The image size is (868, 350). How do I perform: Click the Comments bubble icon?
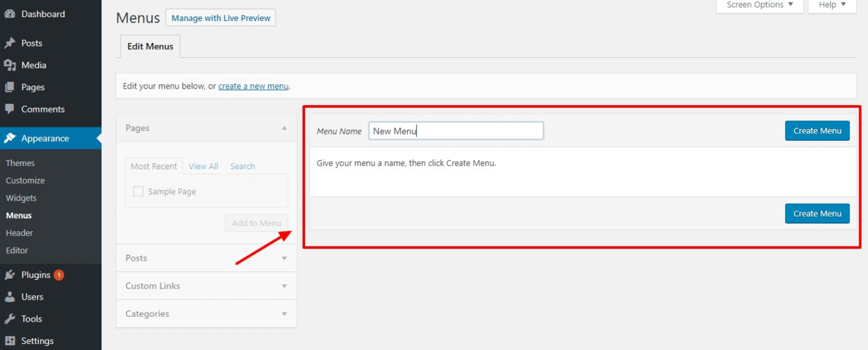9,109
